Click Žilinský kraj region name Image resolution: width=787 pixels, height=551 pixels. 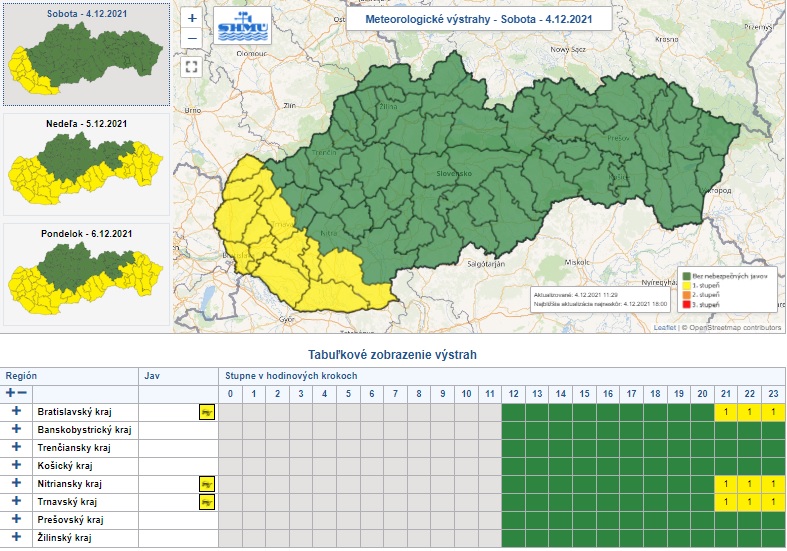click(64, 538)
